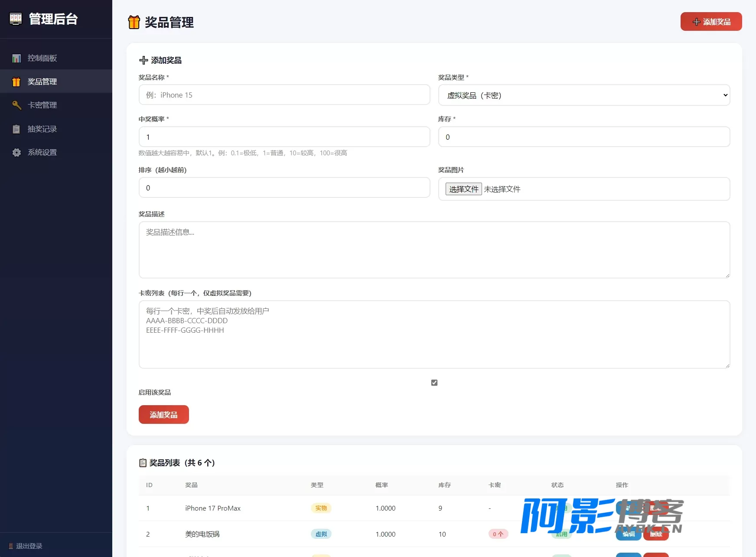Click the clipboard icon for 抽奖记录
Image resolution: width=756 pixels, height=557 pixels.
[16, 129]
